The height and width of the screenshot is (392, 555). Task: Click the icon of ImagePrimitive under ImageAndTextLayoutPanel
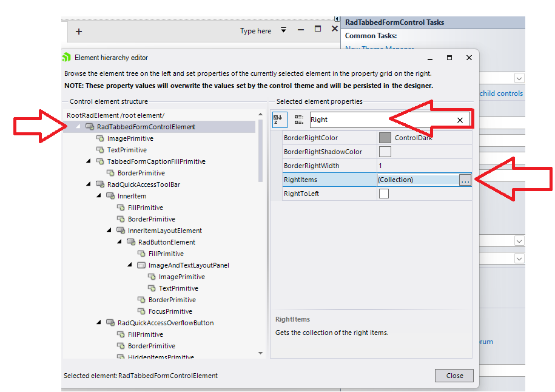(152, 277)
